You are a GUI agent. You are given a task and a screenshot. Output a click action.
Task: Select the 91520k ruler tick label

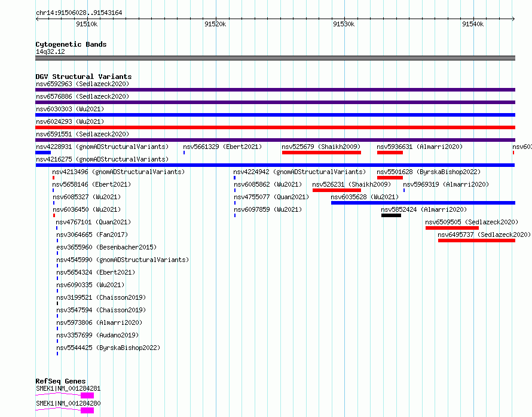pos(215,24)
